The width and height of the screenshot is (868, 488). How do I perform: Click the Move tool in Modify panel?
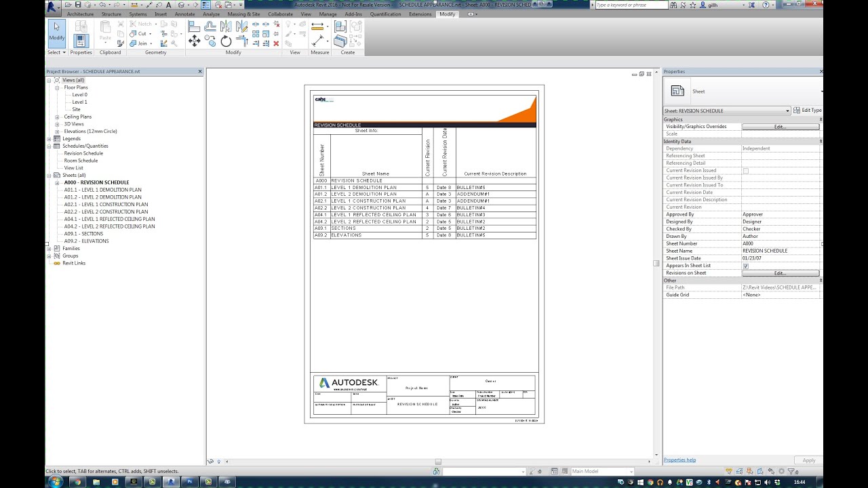(195, 39)
